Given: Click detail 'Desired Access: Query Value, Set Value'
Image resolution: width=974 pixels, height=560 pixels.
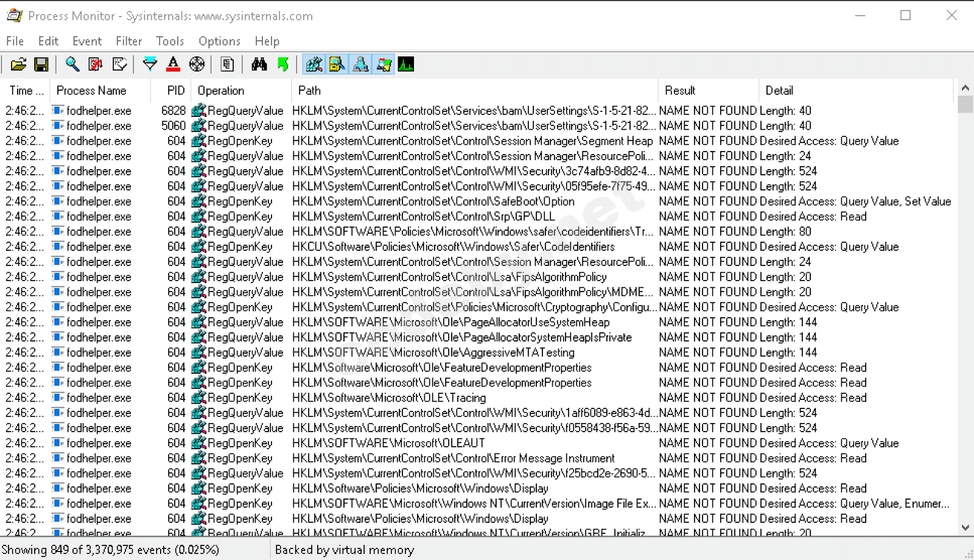Looking at the screenshot, I should pos(855,201).
